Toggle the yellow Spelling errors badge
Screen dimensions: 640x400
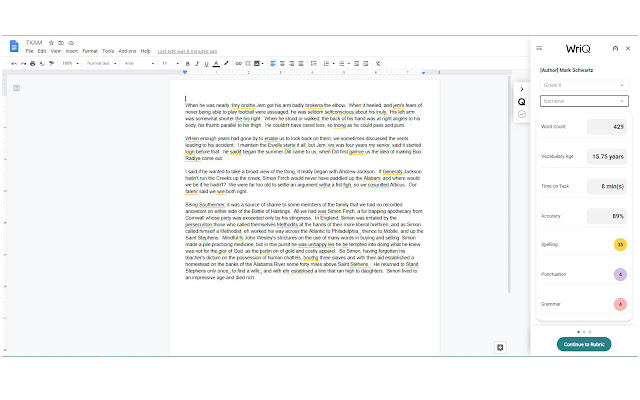click(620, 245)
